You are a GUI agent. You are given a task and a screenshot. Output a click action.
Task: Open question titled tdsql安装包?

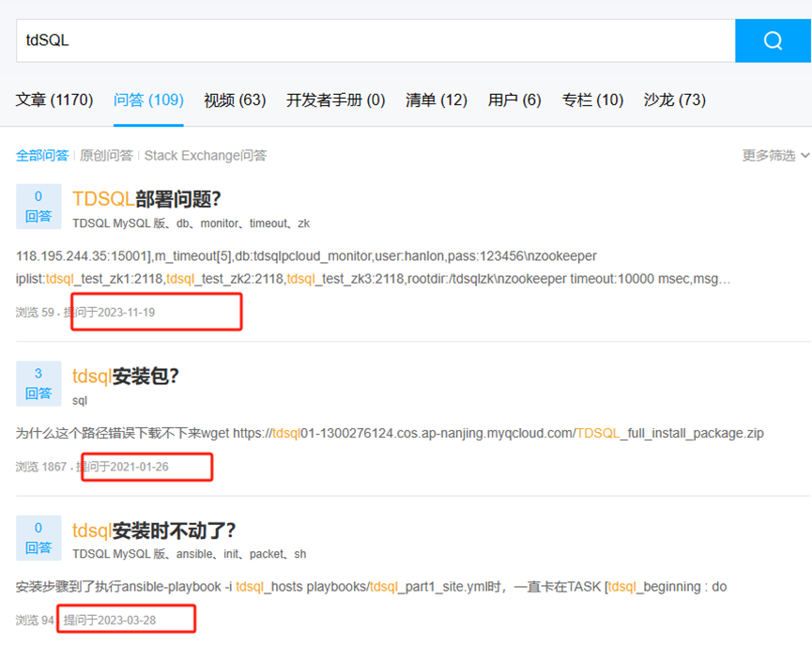point(126,376)
